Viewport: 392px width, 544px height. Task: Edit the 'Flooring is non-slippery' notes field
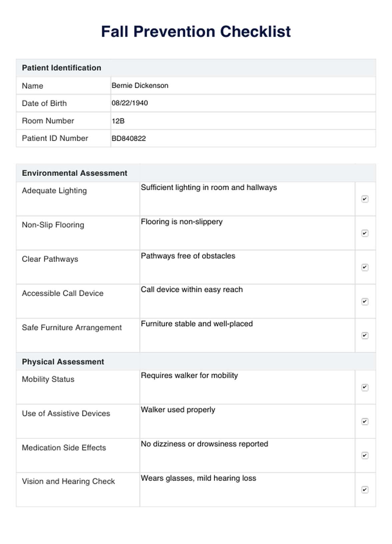(247, 233)
